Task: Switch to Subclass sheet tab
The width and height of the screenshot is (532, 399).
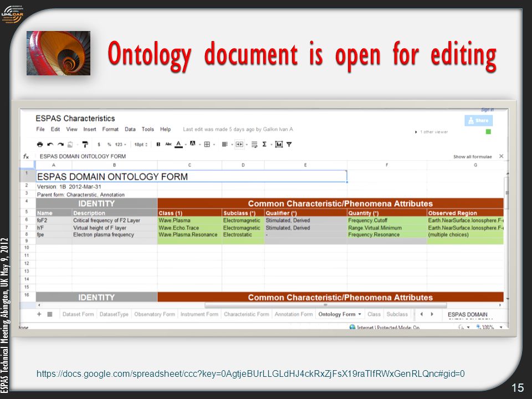Action: pyautogui.click(x=397, y=314)
